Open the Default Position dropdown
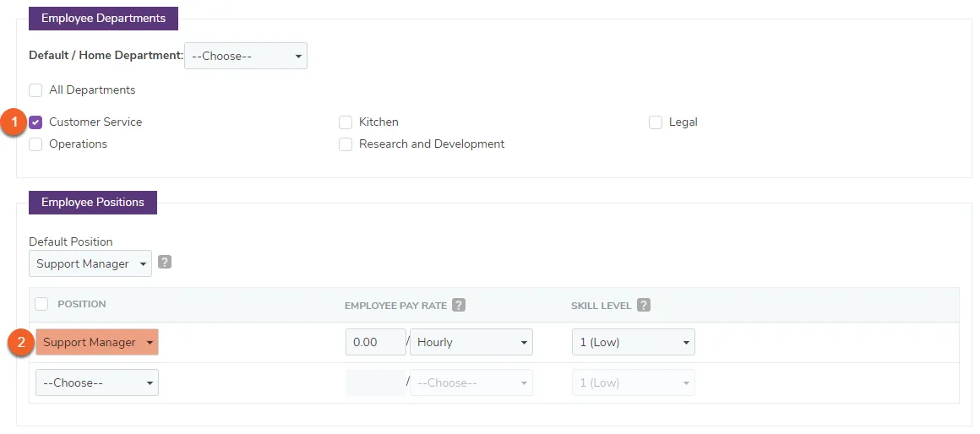The width and height of the screenshot is (980, 434). [90, 263]
